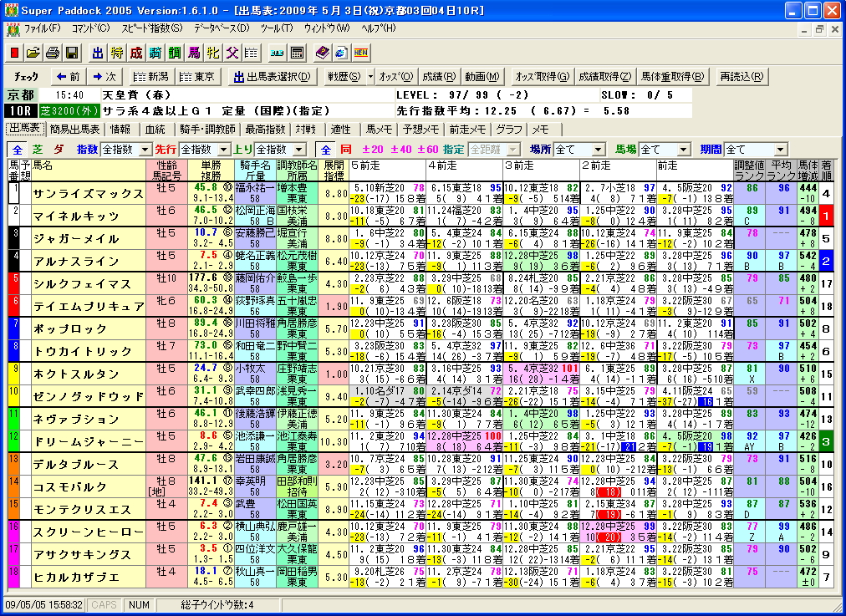Switch to the 前走メモ tab
Screen dimensions: 846x616
click(x=468, y=130)
